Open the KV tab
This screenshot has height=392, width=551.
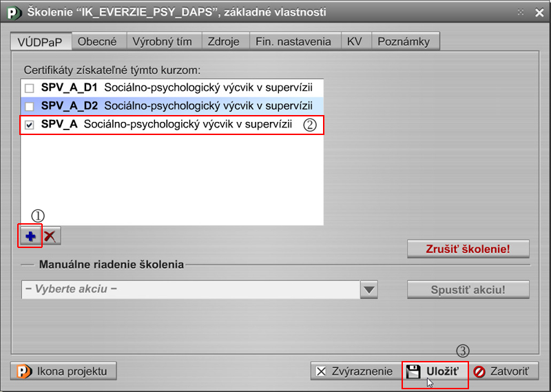356,41
